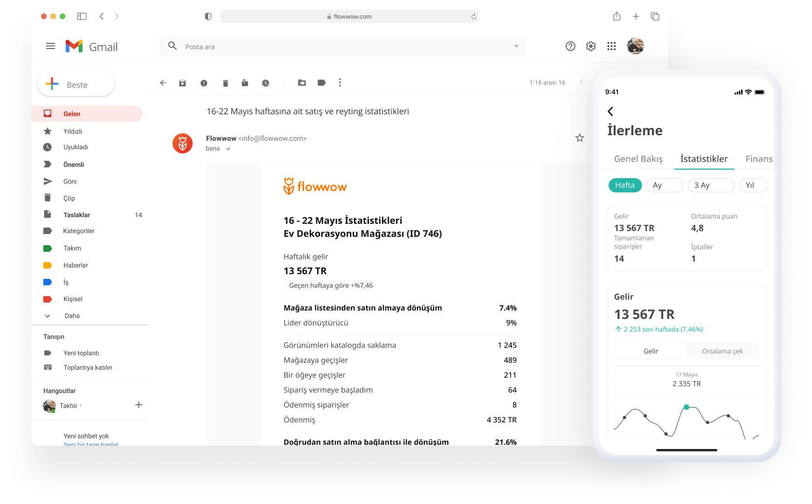Viewport: 812px width, 504px height.
Task: Switch to the Genel Bakış tab
Action: coord(638,159)
